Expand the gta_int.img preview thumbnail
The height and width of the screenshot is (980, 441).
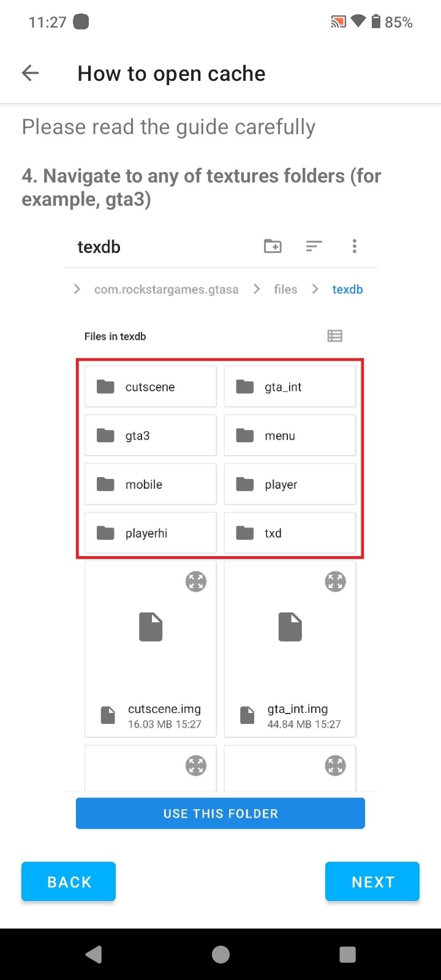(x=335, y=581)
